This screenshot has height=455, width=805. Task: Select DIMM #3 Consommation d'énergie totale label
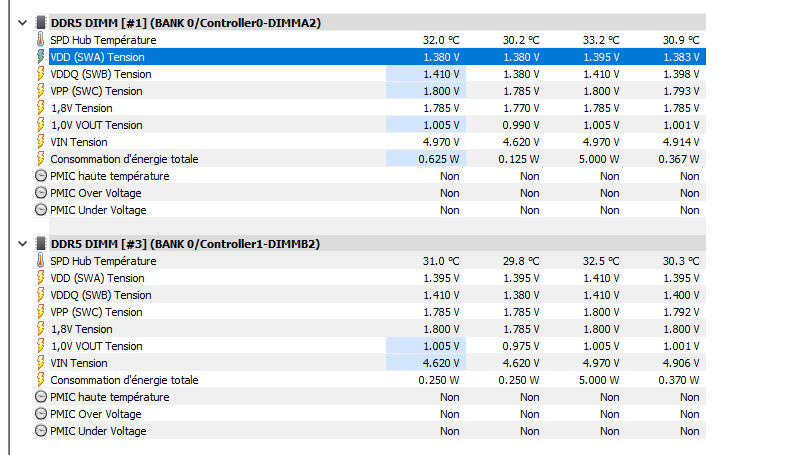coord(124,380)
